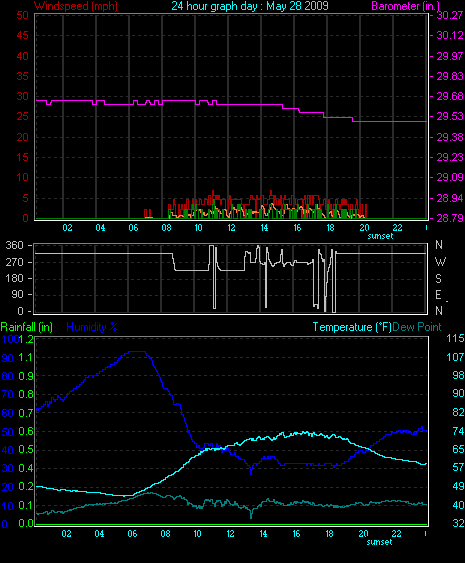Image resolution: width=465 pixels, height=563 pixels.
Task: Click the Humidity % legend label
Action: click(x=92, y=327)
